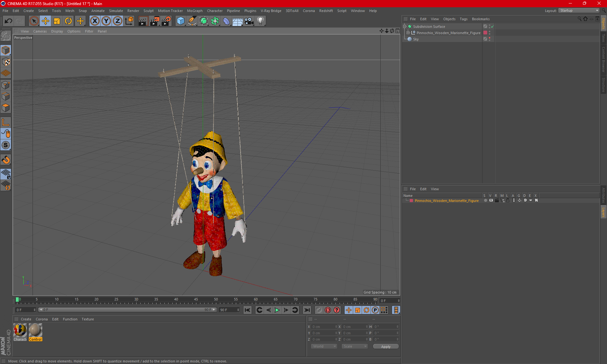Click the Coordinate System icon
The image size is (607, 364).
(129, 21)
